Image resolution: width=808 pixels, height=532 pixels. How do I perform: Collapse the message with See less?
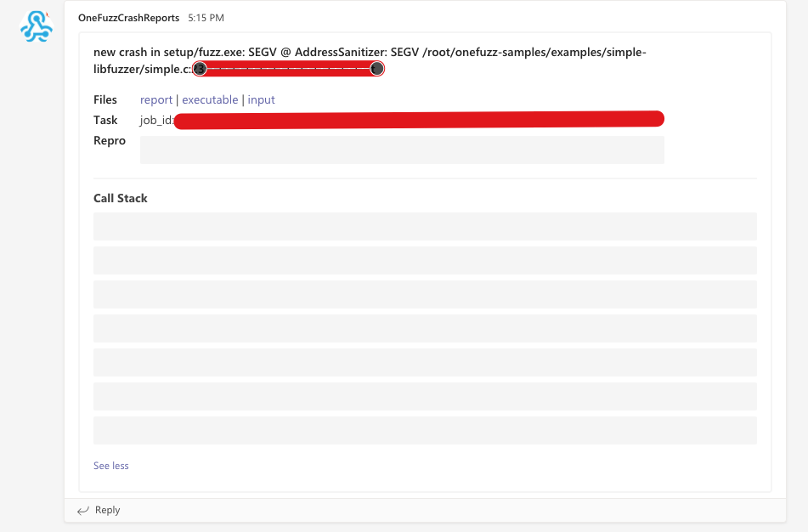tap(110, 465)
